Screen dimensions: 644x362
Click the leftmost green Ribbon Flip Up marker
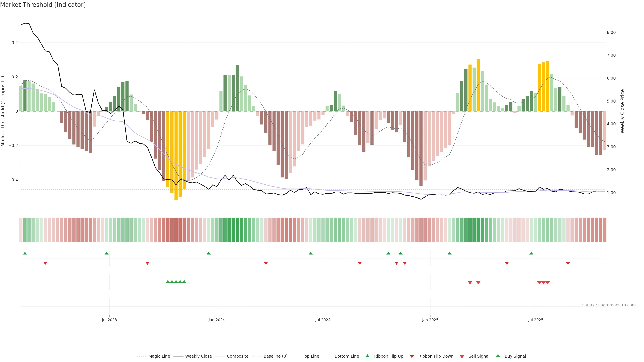25,253
